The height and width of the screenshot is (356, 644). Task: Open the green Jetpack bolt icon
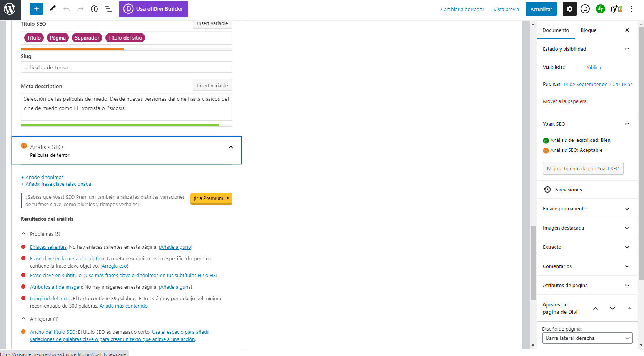[x=601, y=9]
